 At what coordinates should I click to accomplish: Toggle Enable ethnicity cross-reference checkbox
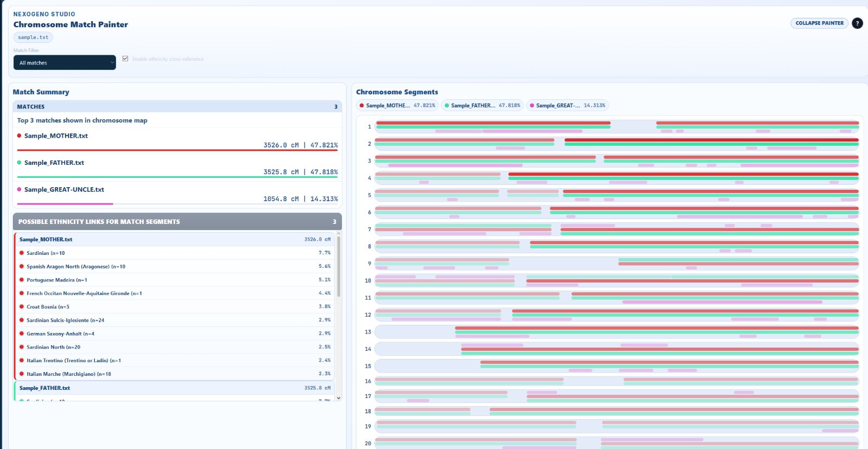[125, 59]
